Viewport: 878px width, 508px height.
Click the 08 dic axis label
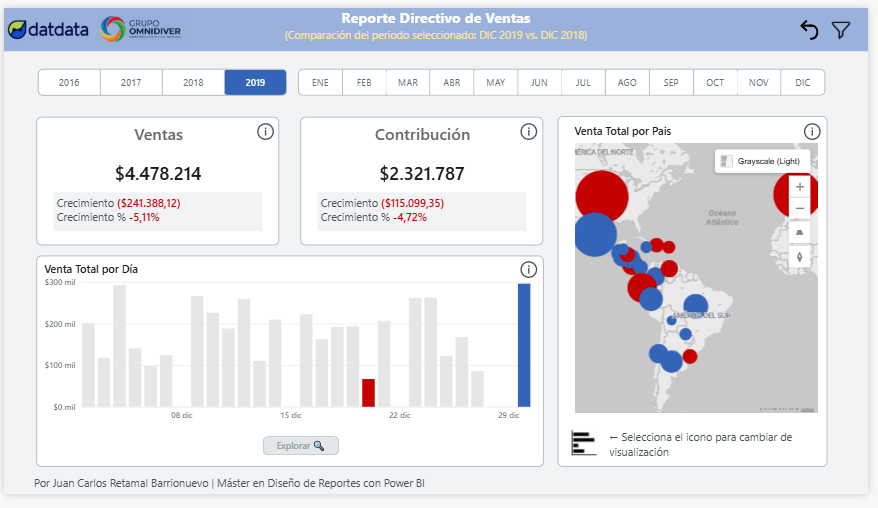click(181, 415)
